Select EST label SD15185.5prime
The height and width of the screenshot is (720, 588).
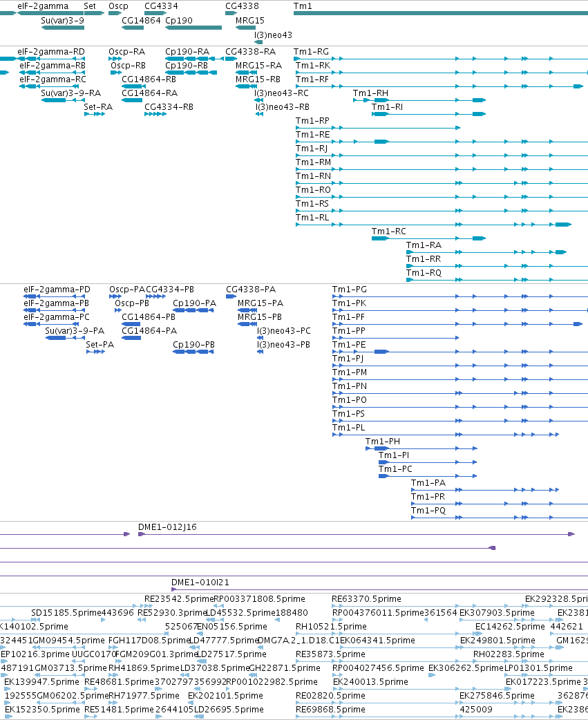(x=66, y=612)
